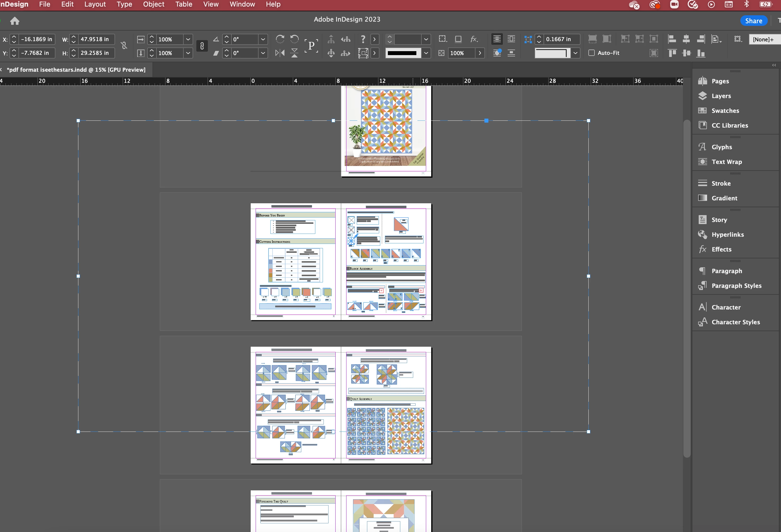Toggle constrain width and height proportions
781x532 pixels.
pos(124,46)
